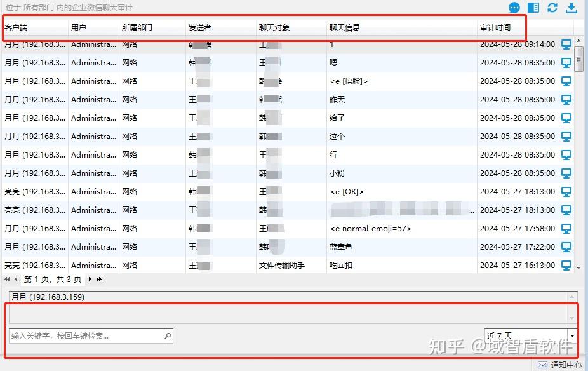
Task: Open monitor icon for the 这个 row
Action: 566,136
